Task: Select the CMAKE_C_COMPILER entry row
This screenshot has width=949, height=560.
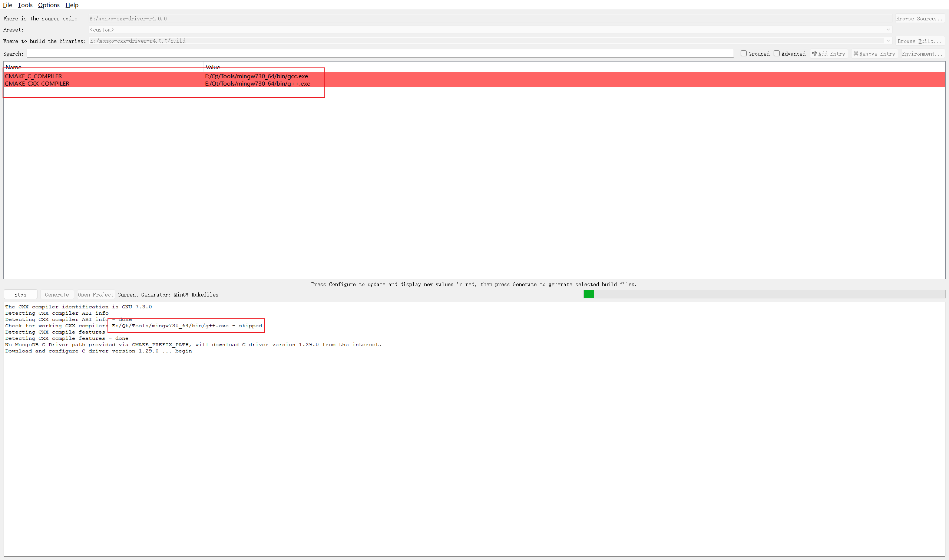Action: (33, 76)
